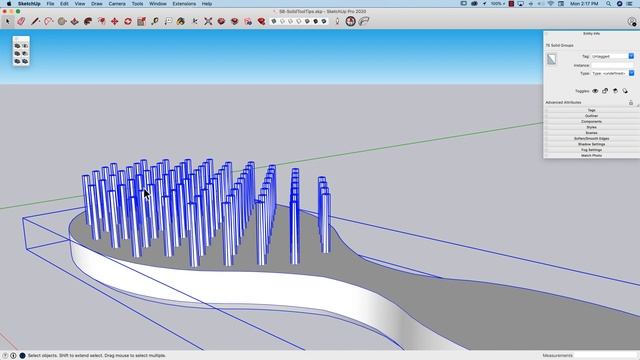Image resolution: width=640 pixels, height=360 pixels.
Task: Click Intersect in floating solid tools palette
Action: (x=25, y=46)
